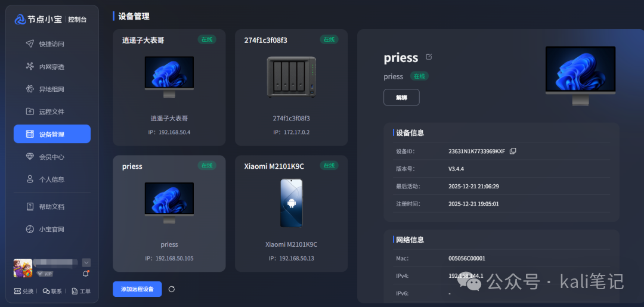The height and width of the screenshot is (307, 644).
Task: Click the 兑换 ticket icon
Action: point(17,291)
